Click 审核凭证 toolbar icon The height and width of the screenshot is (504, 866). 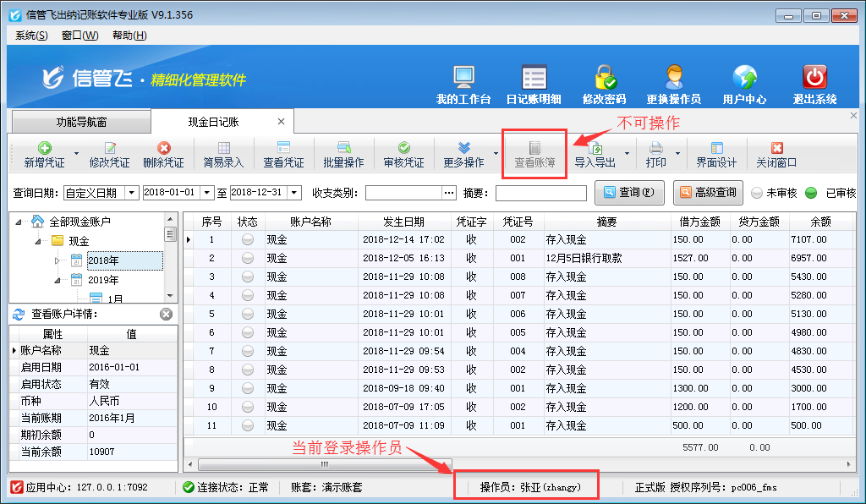coord(403,155)
